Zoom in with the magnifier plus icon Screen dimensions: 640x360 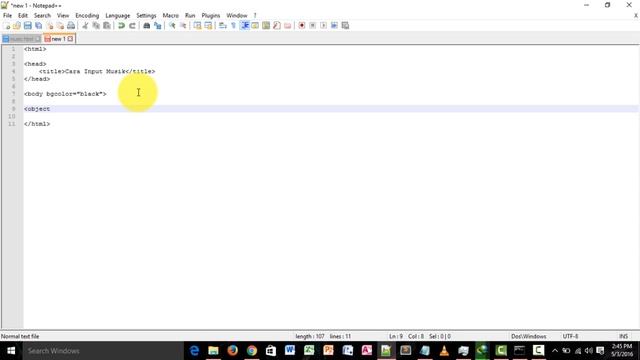(172, 26)
